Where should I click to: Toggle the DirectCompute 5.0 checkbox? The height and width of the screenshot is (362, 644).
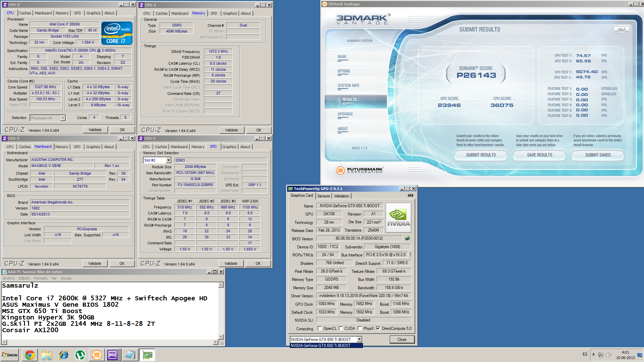tap(378, 328)
